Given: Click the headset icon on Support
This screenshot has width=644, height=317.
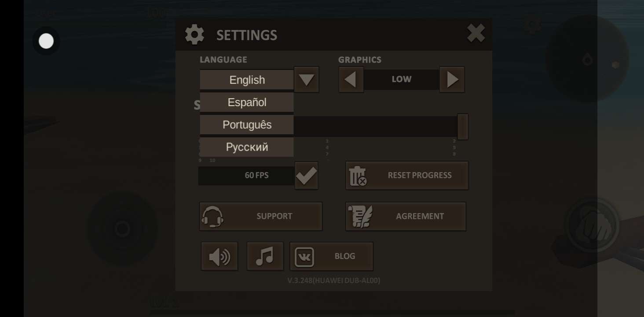Looking at the screenshot, I should pos(212,216).
